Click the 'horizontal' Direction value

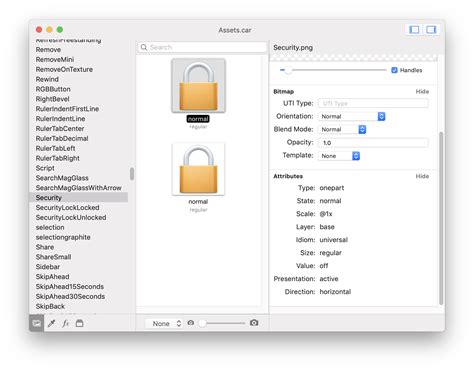[x=335, y=292]
